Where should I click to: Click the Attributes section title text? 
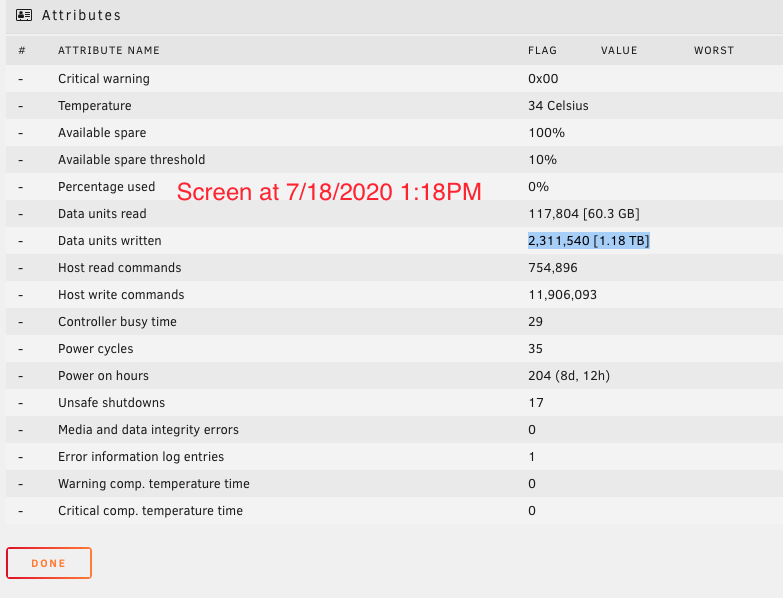click(x=81, y=15)
